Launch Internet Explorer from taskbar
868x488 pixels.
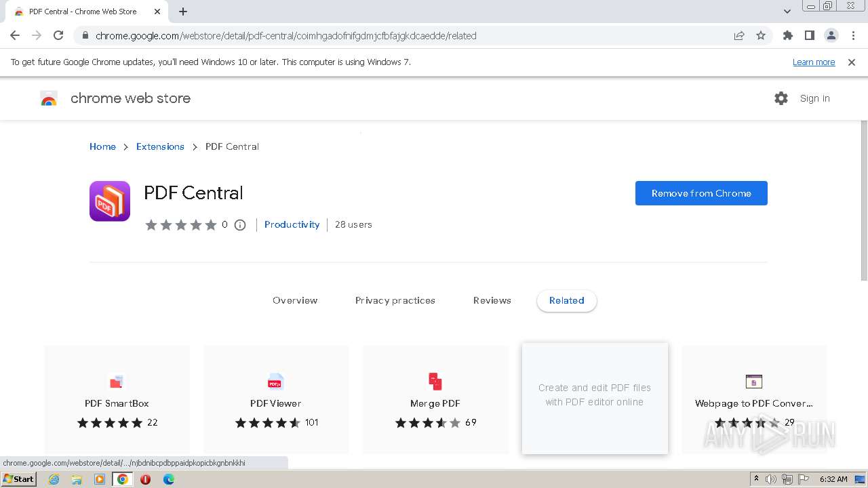click(x=54, y=479)
